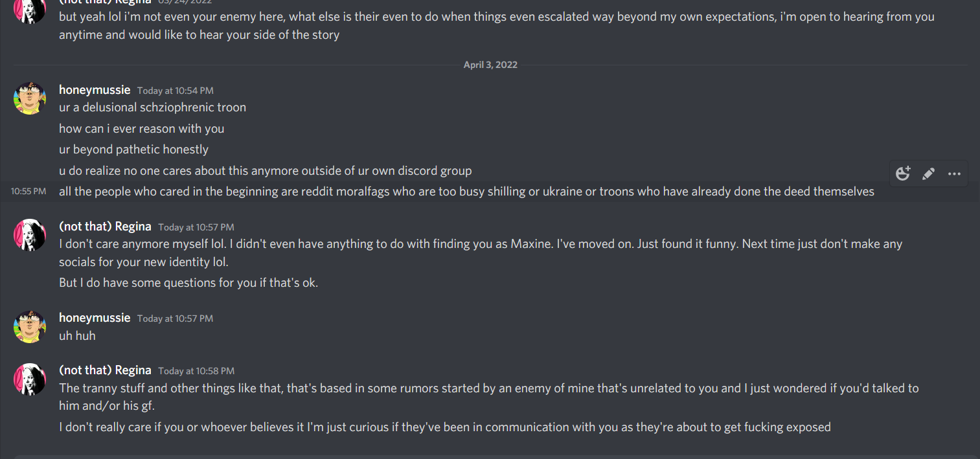980x459 pixels.
Task: Add a reaction to the hovered message
Action: point(903,174)
